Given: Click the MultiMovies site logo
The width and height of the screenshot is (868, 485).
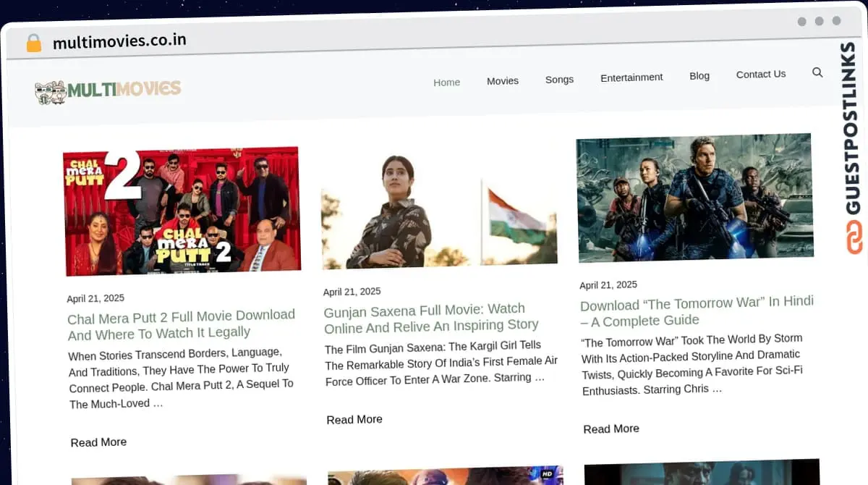Looking at the screenshot, I should tap(108, 91).
